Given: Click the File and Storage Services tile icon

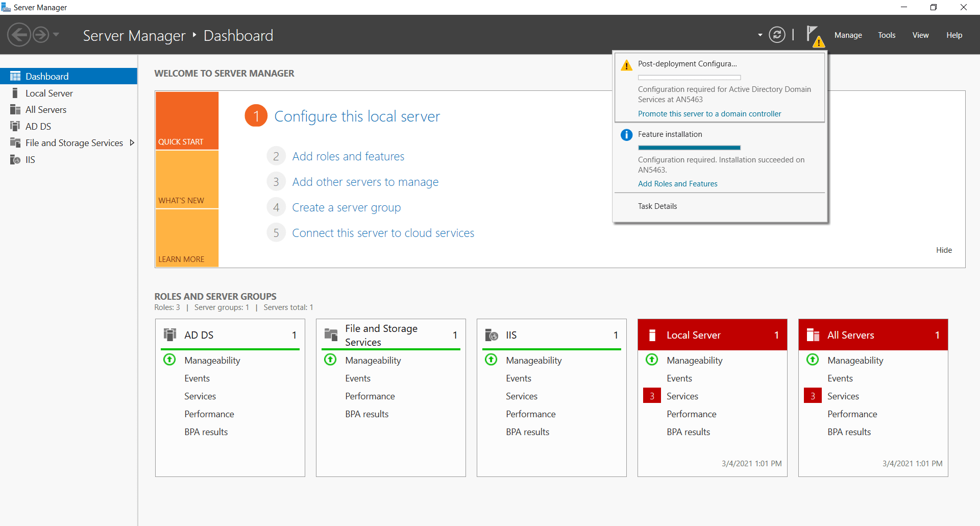Looking at the screenshot, I should pos(331,335).
